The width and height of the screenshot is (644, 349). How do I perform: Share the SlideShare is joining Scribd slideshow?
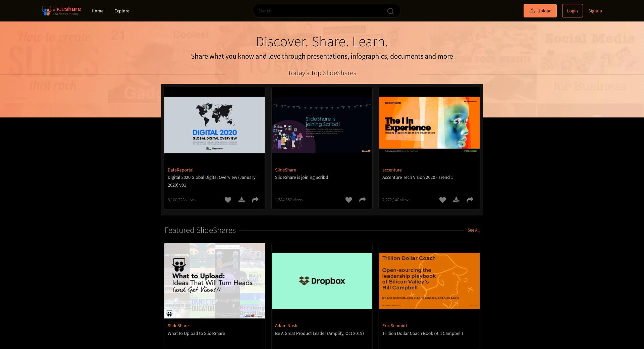coord(363,200)
